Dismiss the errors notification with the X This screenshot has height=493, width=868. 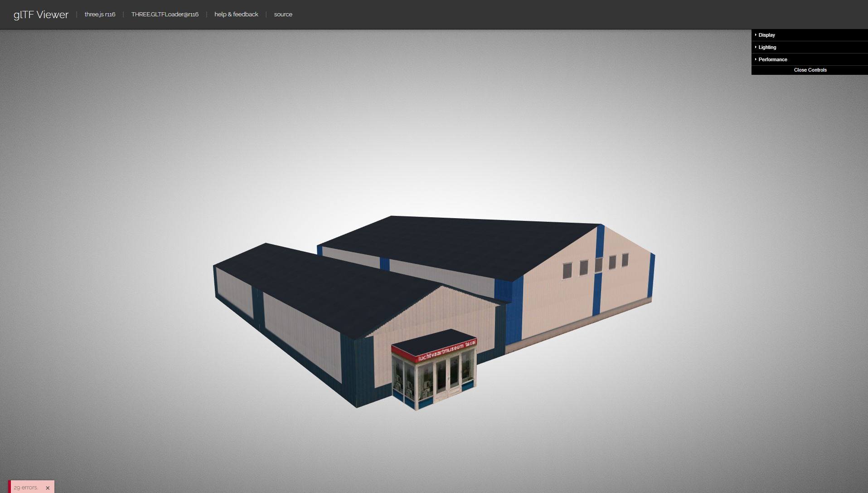tap(48, 488)
